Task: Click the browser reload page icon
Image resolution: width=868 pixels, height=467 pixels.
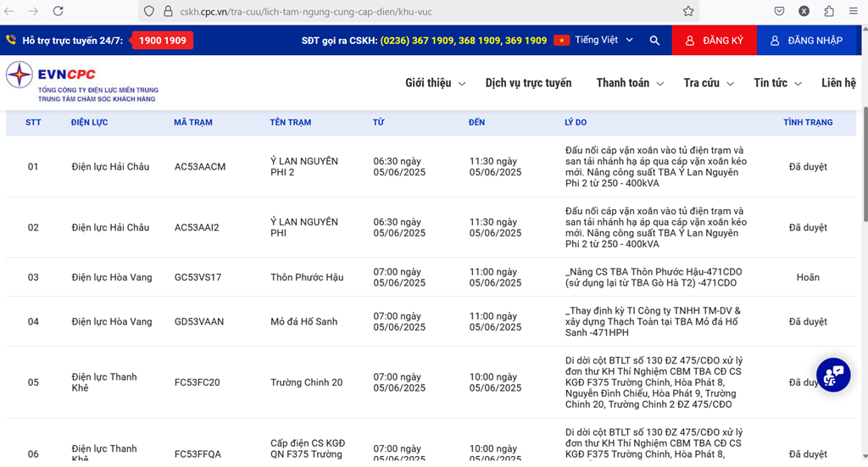Action: 58,11
